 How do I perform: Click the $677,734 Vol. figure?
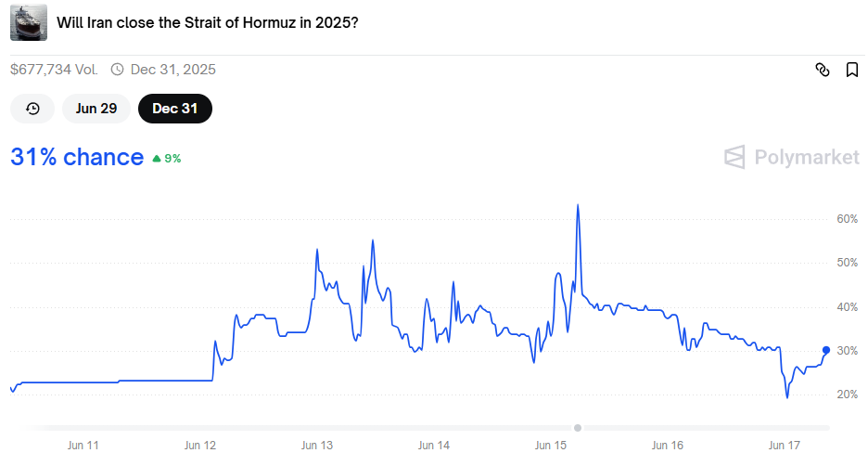[54, 69]
